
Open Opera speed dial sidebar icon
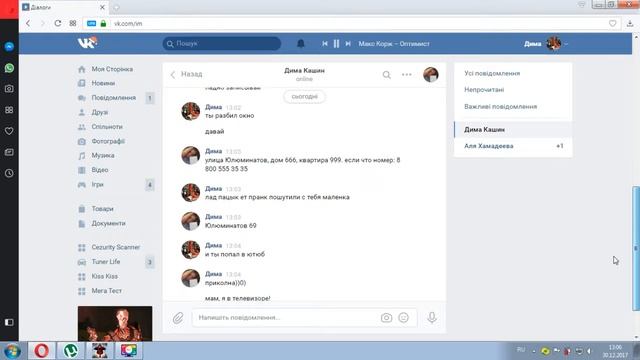(x=9, y=110)
